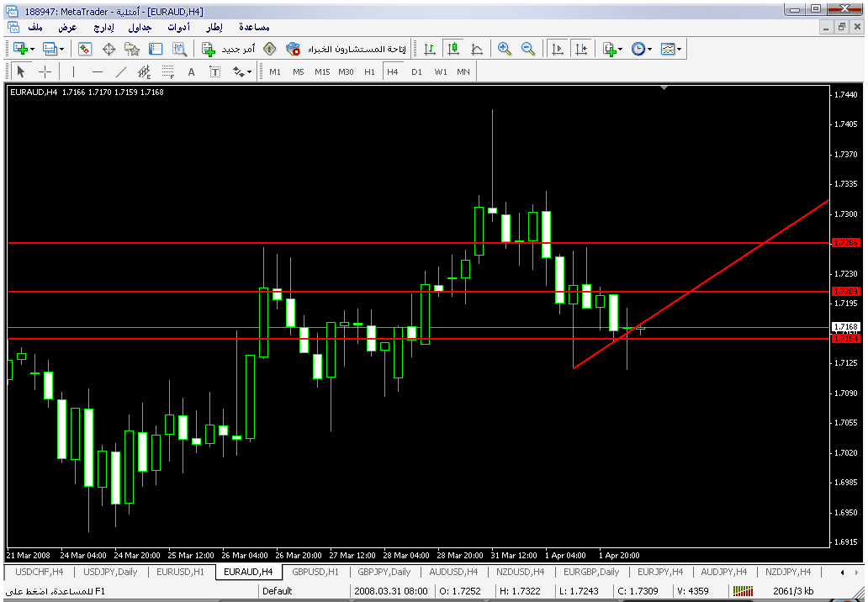The height and width of the screenshot is (602, 868).
Task: Select the Crosshair tool
Action: (x=45, y=71)
